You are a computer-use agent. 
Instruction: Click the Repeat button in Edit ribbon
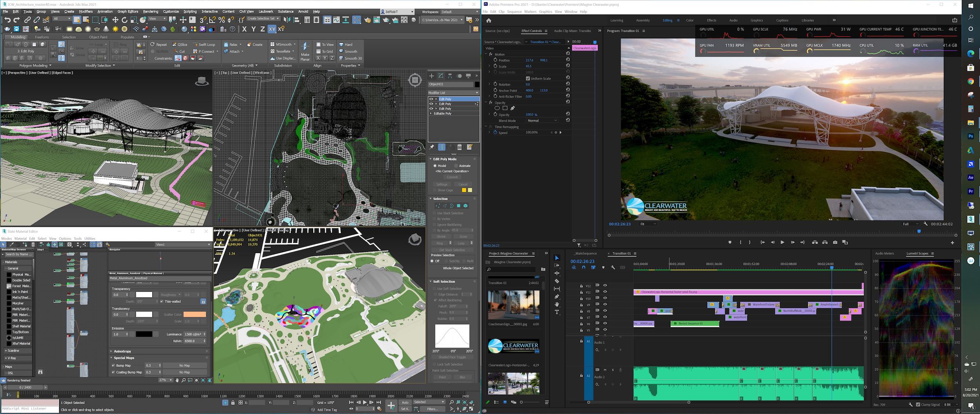[159, 44]
